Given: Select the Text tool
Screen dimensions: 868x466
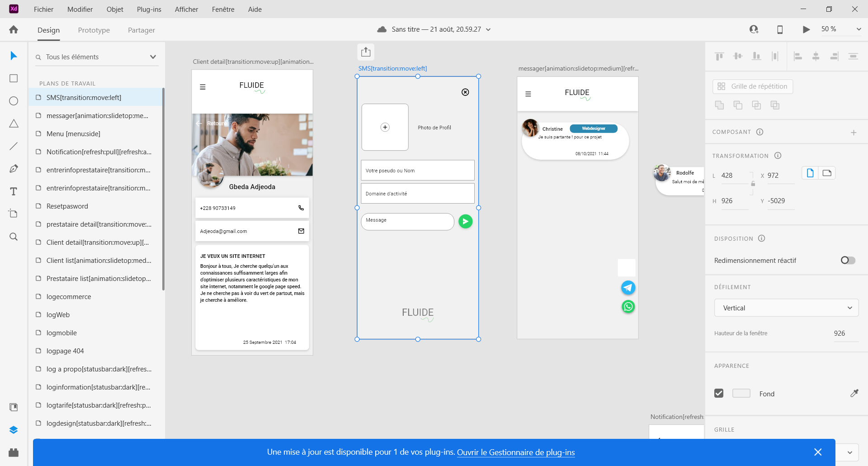Looking at the screenshot, I should 14,191.
